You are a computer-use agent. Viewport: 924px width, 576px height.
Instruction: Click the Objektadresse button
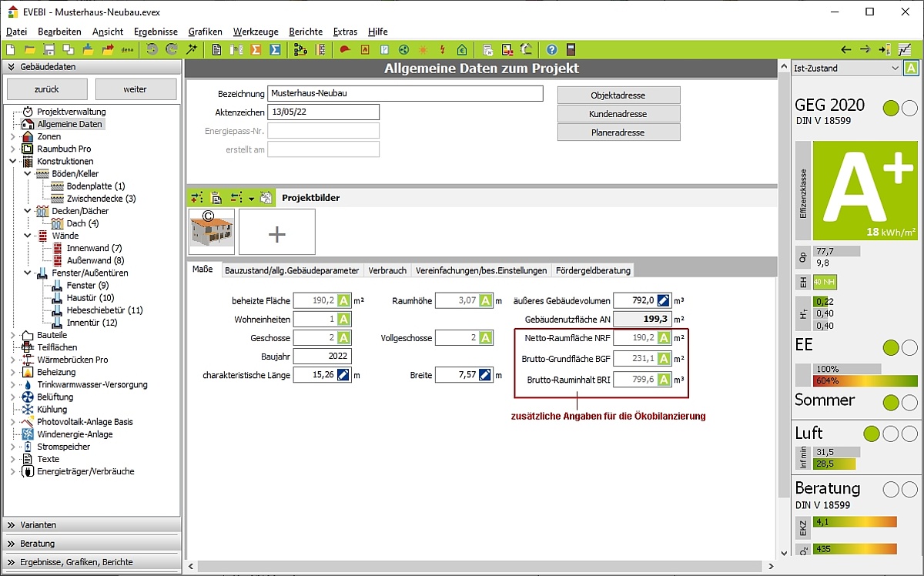point(618,95)
